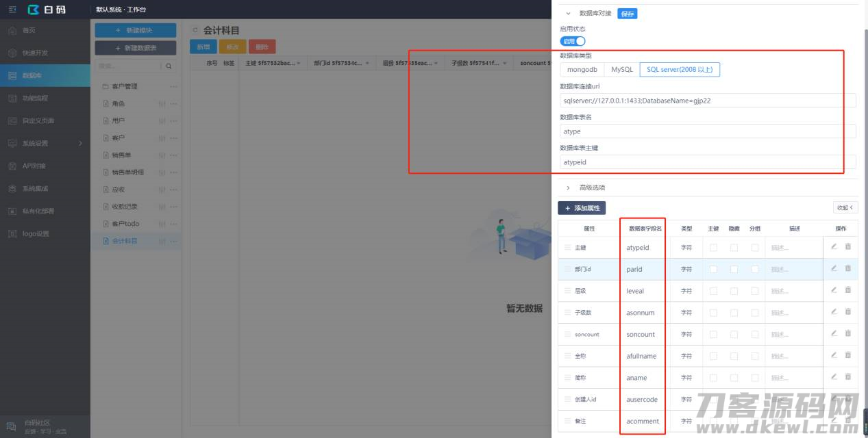This screenshot has height=438, width=868.
Task: Click the 数据库连接url input field
Action: tap(708, 101)
